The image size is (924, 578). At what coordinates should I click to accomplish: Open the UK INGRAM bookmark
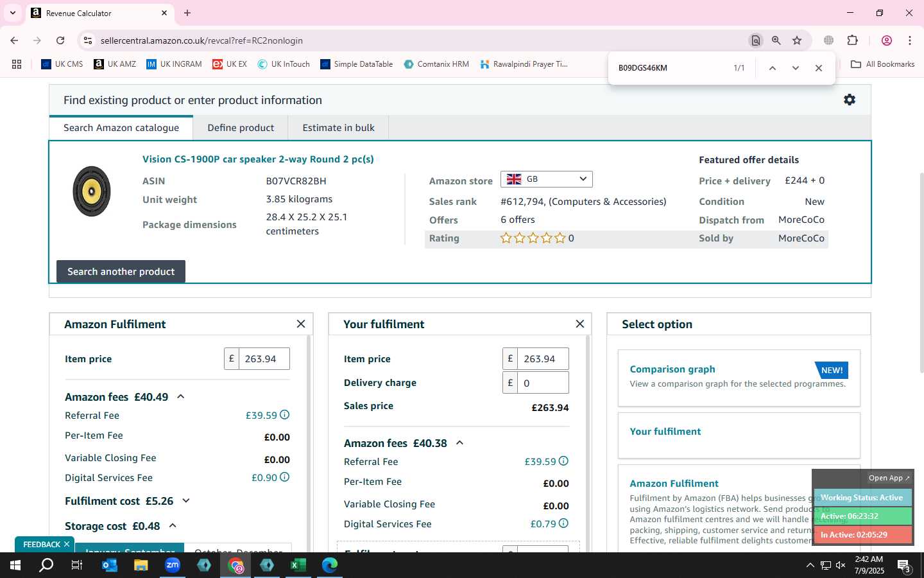click(174, 64)
